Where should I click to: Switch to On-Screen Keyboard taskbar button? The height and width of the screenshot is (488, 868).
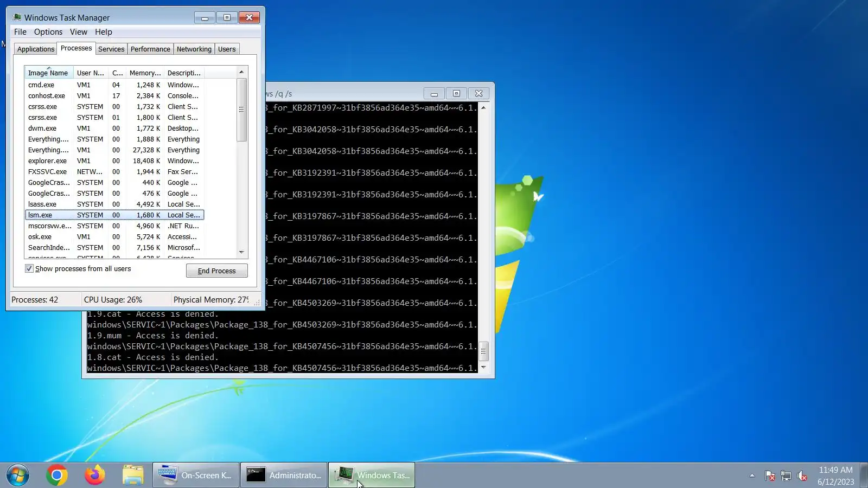[196, 476]
